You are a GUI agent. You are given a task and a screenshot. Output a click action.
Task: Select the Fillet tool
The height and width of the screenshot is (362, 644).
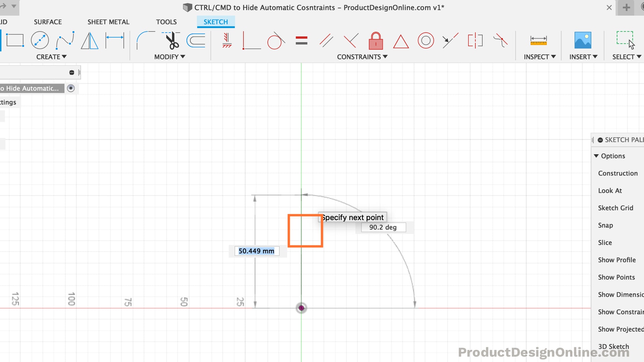[x=146, y=41]
